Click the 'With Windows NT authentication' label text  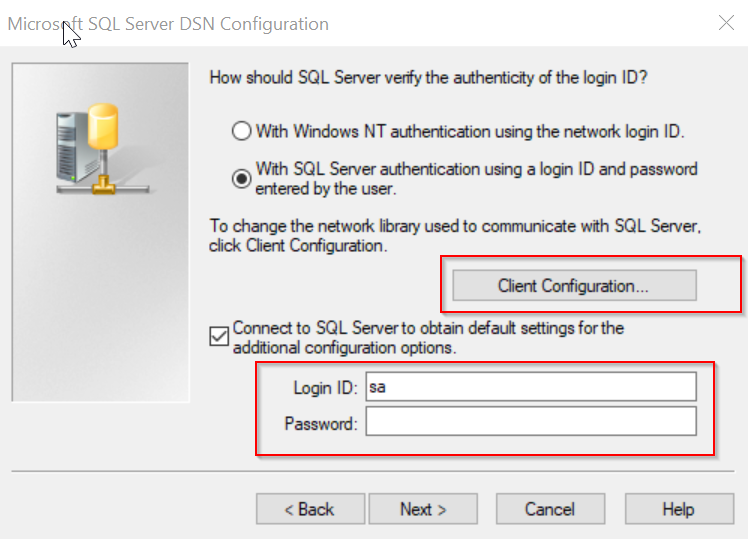[470, 131]
